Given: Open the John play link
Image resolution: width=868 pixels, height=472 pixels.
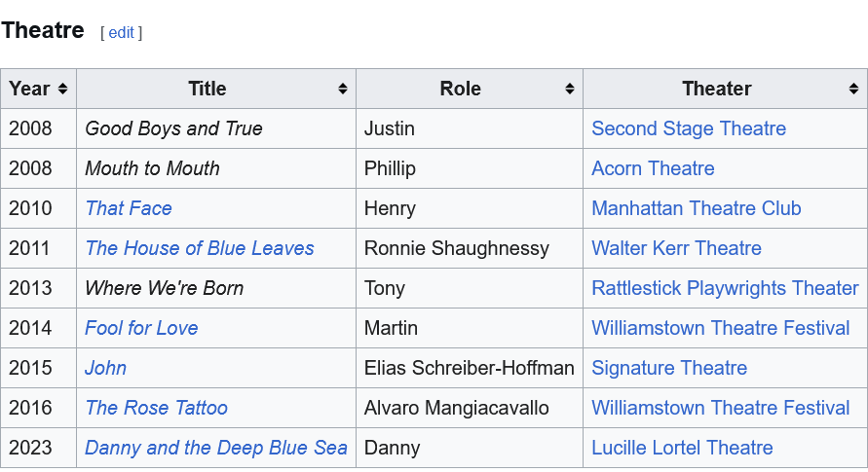Looking at the screenshot, I should click(105, 368).
